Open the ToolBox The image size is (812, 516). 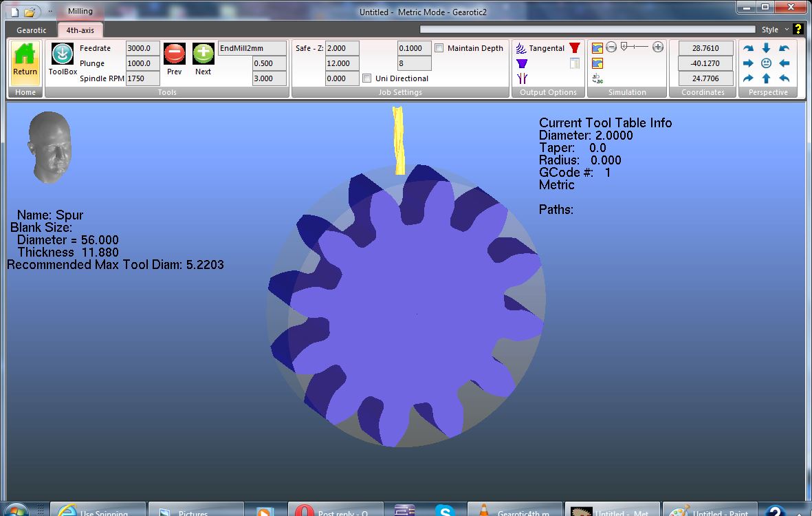click(63, 54)
